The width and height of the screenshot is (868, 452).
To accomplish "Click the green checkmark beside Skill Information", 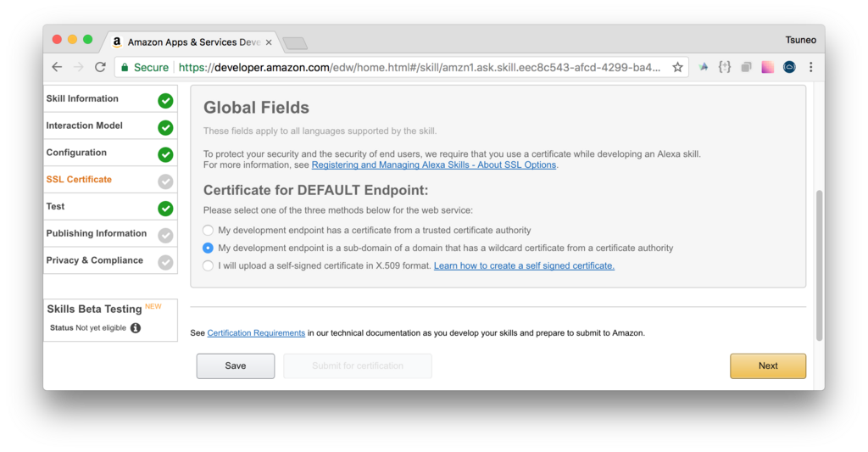I will (x=165, y=101).
